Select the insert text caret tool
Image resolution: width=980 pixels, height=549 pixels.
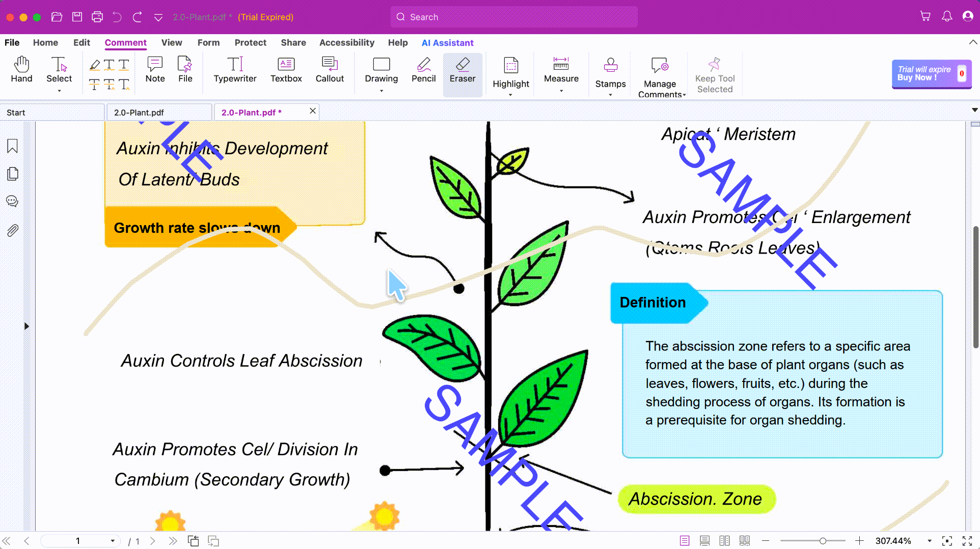pyautogui.click(x=124, y=85)
